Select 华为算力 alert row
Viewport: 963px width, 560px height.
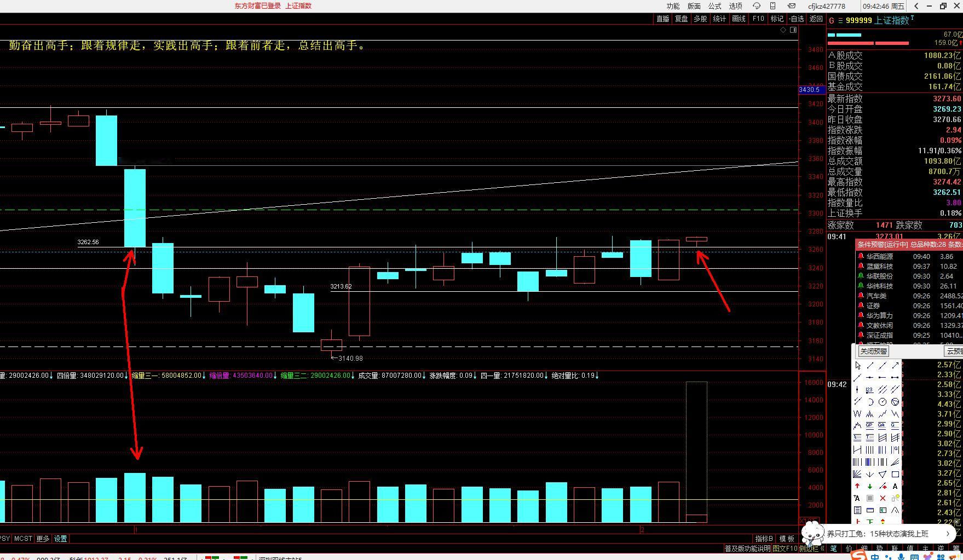tap(909, 315)
